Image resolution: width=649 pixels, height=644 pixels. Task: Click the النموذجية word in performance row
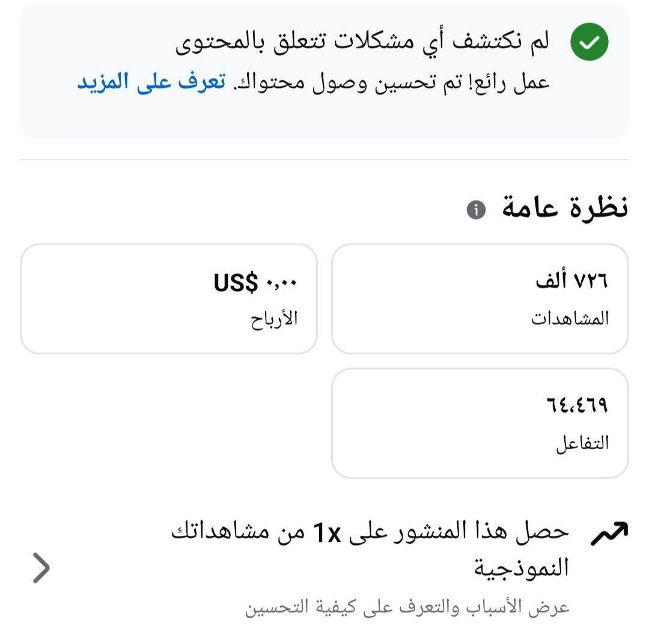[x=522, y=568]
